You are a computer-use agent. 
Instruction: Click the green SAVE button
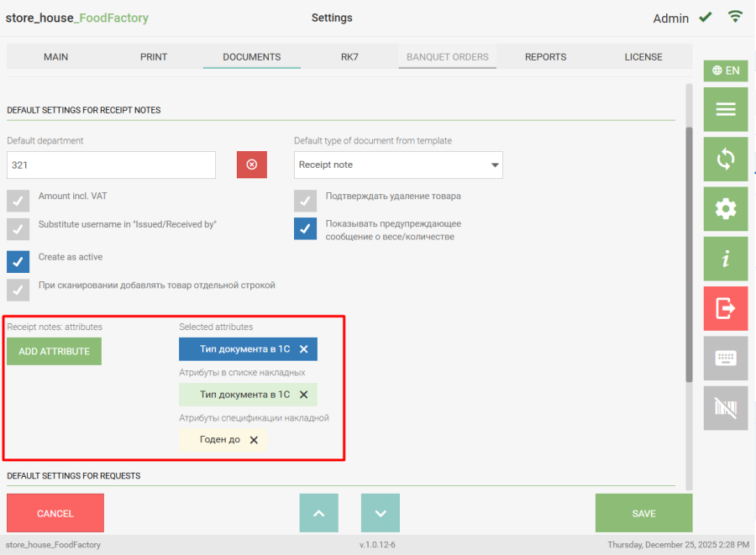click(643, 513)
